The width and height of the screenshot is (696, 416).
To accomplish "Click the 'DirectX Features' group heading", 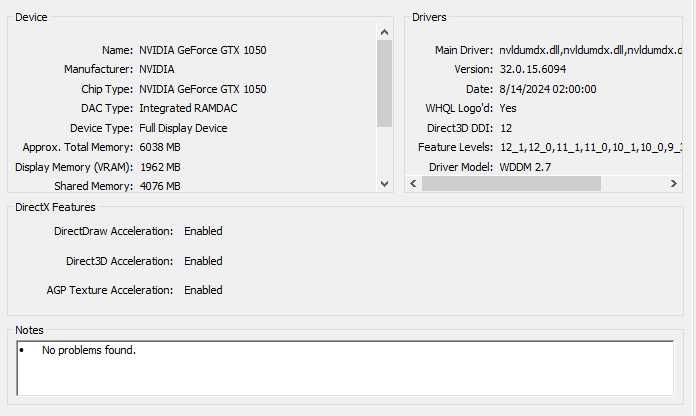I will pos(55,207).
